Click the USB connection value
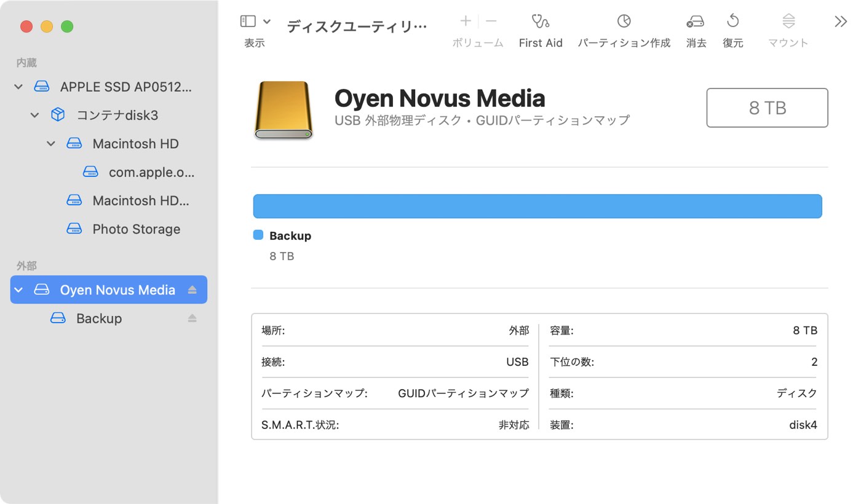Screen dimensions: 861x504 click(517, 362)
